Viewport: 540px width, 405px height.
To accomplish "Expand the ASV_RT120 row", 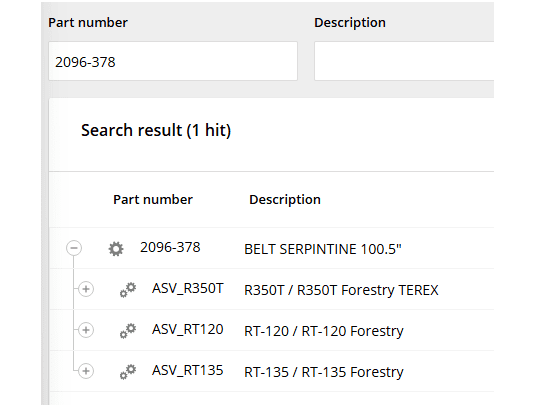I will pos(86,330).
